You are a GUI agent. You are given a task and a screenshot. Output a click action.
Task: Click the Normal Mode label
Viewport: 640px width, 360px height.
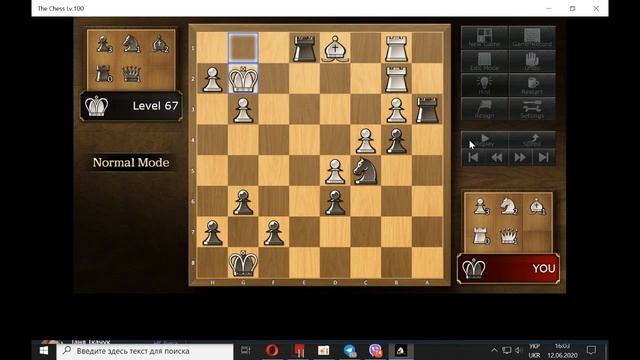(x=131, y=162)
